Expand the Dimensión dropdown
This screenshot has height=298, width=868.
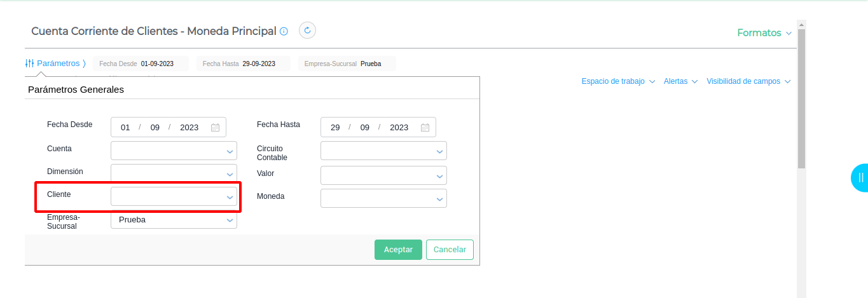pos(174,173)
